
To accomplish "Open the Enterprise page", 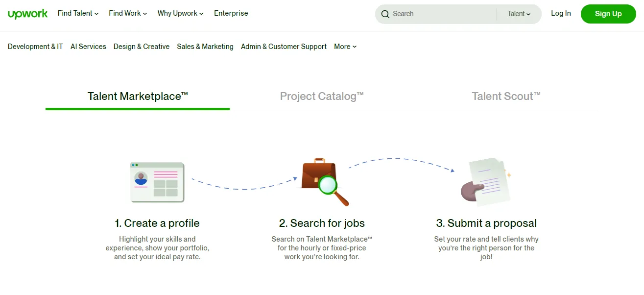I will tap(231, 13).
